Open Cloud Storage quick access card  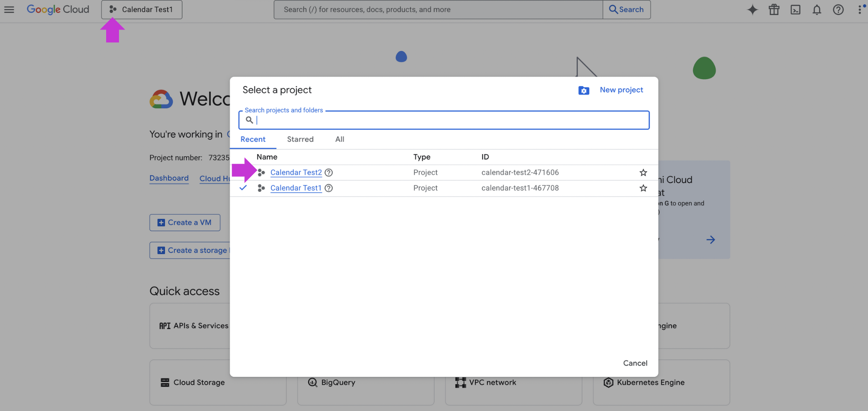pyautogui.click(x=218, y=382)
